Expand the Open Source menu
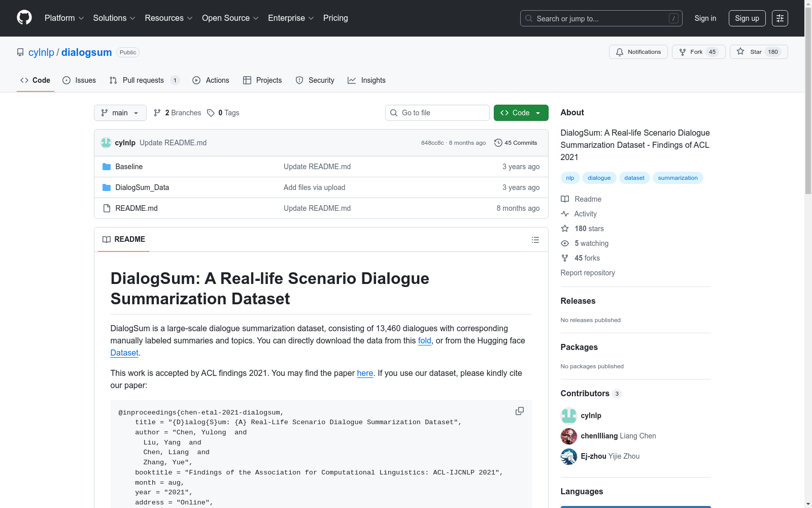The height and width of the screenshot is (508, 812). click(230, 18)
